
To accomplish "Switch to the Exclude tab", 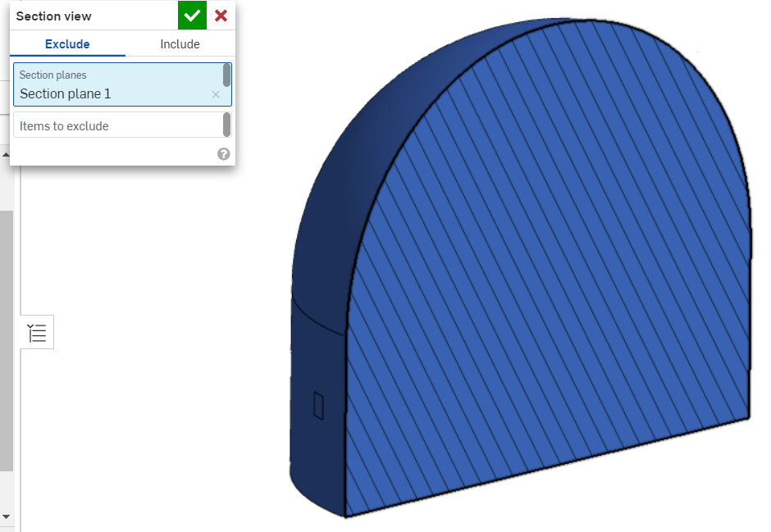I will (67, 44).
